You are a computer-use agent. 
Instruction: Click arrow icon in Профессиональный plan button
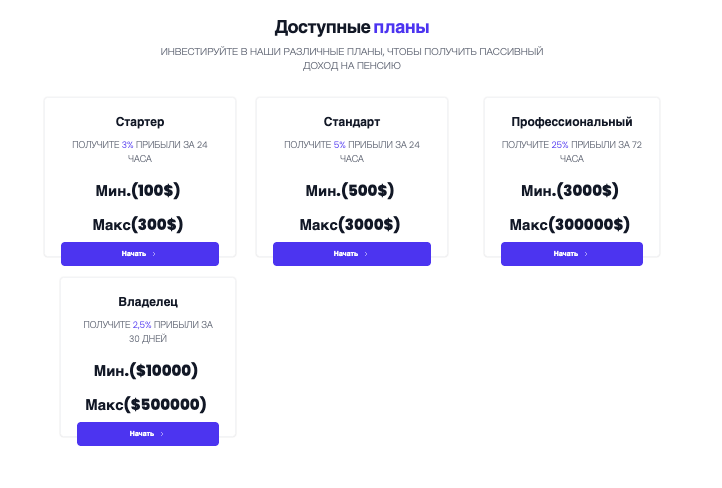click(x=586, y=254)
